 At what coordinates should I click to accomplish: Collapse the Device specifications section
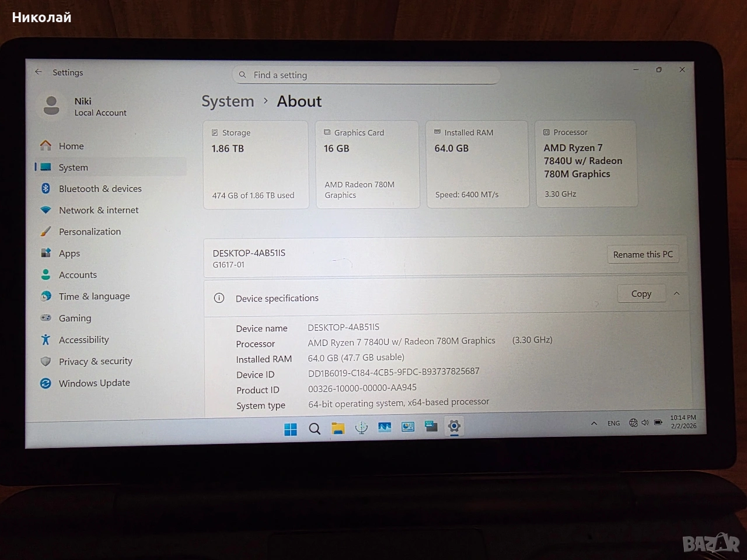click(x=676, y=293)
